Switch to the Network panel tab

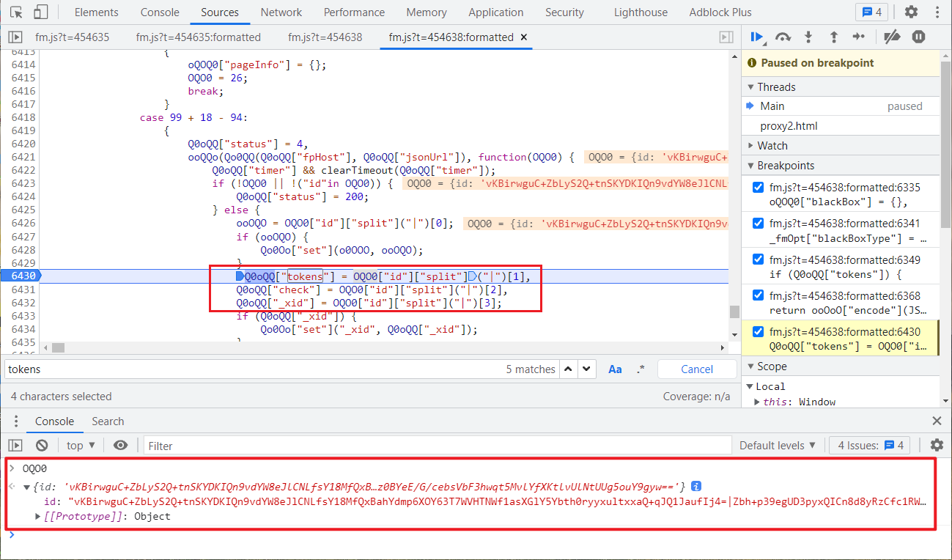[281, 12]
